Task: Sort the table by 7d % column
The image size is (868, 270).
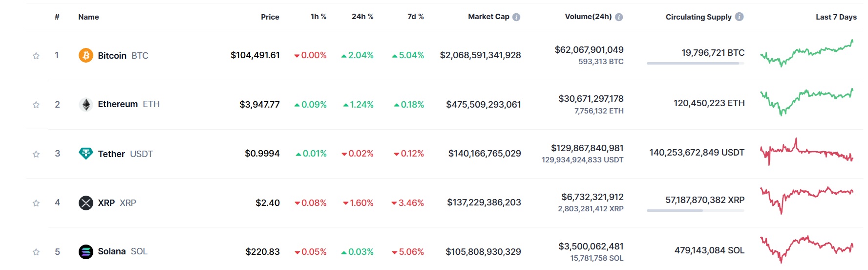Action: (x=416, y=17)
